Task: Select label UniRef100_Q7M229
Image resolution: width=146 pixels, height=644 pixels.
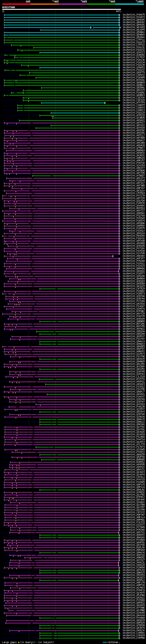Action: point(134,115)
